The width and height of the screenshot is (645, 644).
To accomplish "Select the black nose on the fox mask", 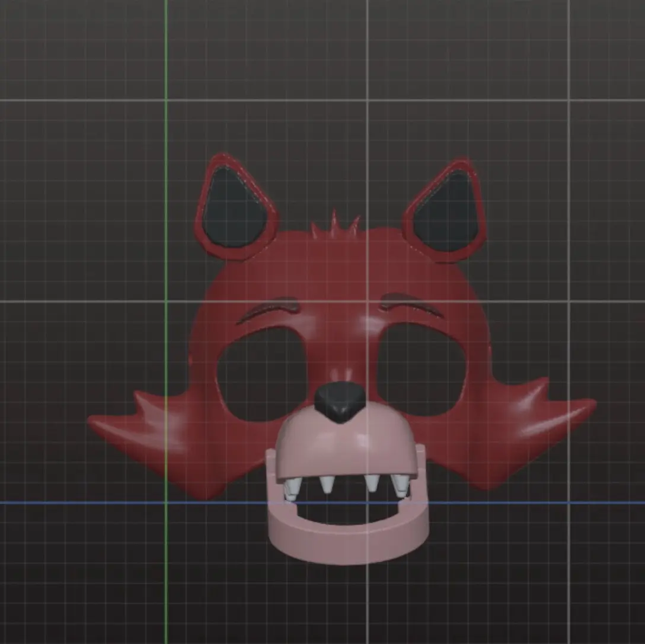I will click(x=340, y=402).
